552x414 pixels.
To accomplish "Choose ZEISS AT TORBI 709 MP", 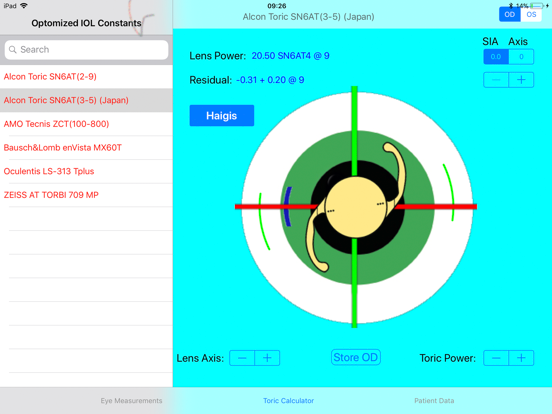I will point(86,195).
